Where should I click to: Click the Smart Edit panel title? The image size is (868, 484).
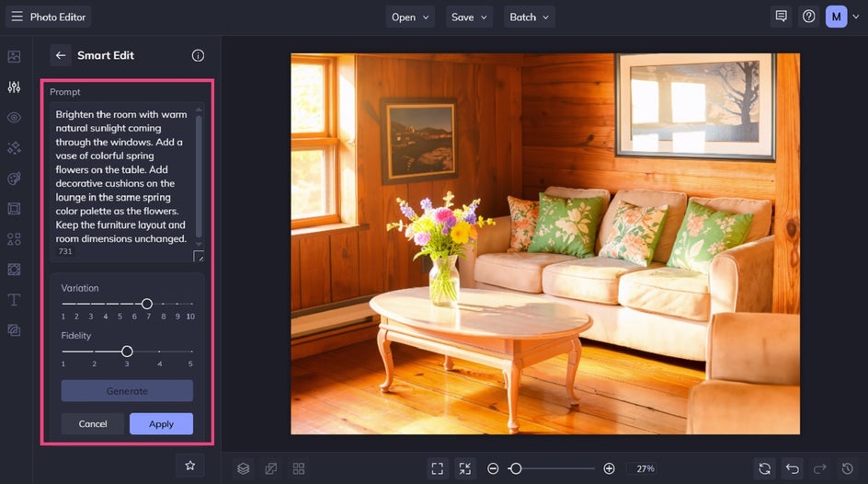click(106, 55)
